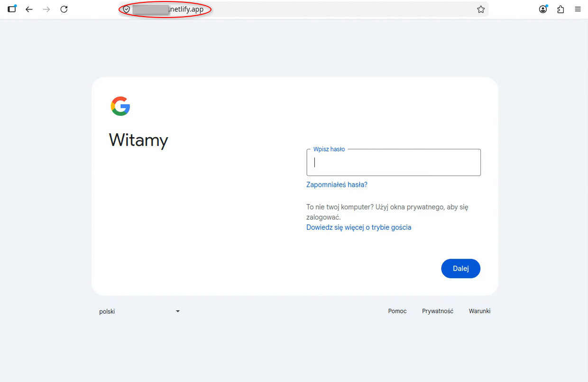Click the Witamy heading text

138,140
